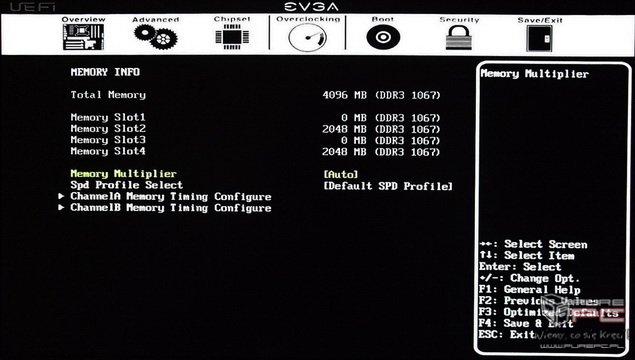This screenshot has height=360, width=635.
Task: Change the Default SPD Profile value
Action: point(388,186)
